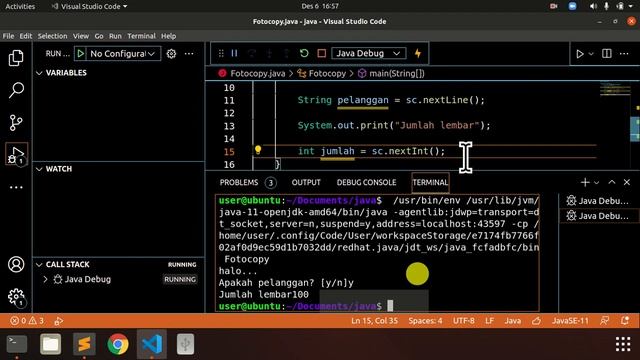Open the Source Control view
The image size is (640, 360).
click(16, 122)
